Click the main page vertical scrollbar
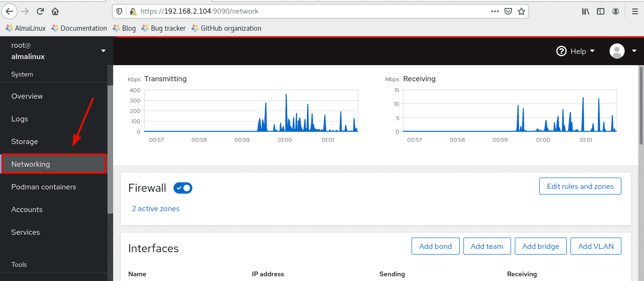The height and width of the screenshot is (281, 644). tap(641, 105)
